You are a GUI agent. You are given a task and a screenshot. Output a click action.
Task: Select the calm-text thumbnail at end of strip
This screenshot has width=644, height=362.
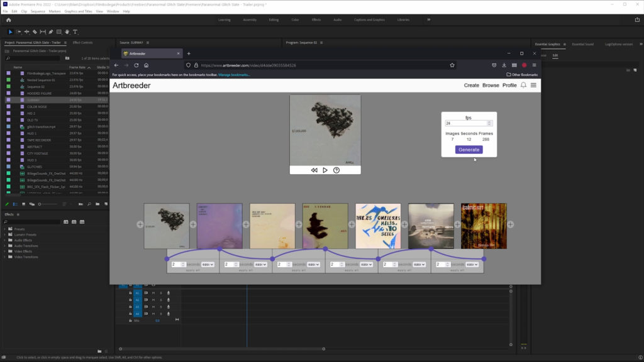484,226
